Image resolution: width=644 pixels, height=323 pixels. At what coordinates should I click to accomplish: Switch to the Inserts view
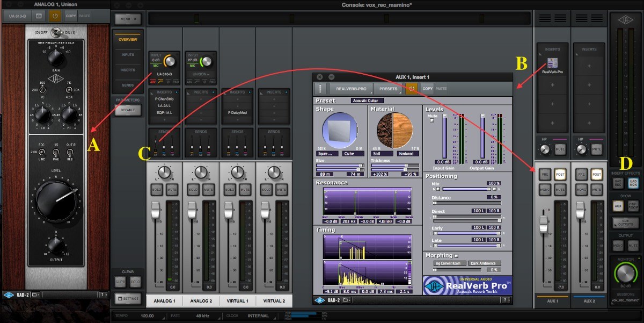(x=128, y=70)
